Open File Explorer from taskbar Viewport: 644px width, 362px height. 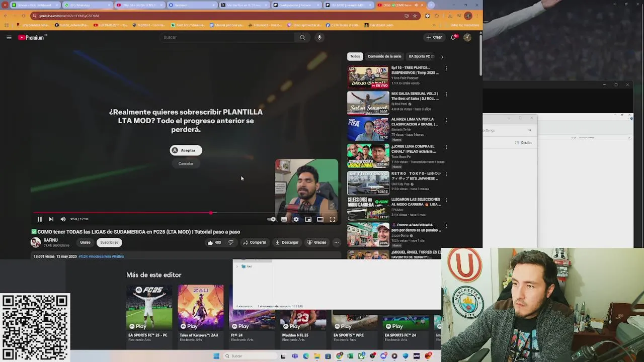click(317, 356)
